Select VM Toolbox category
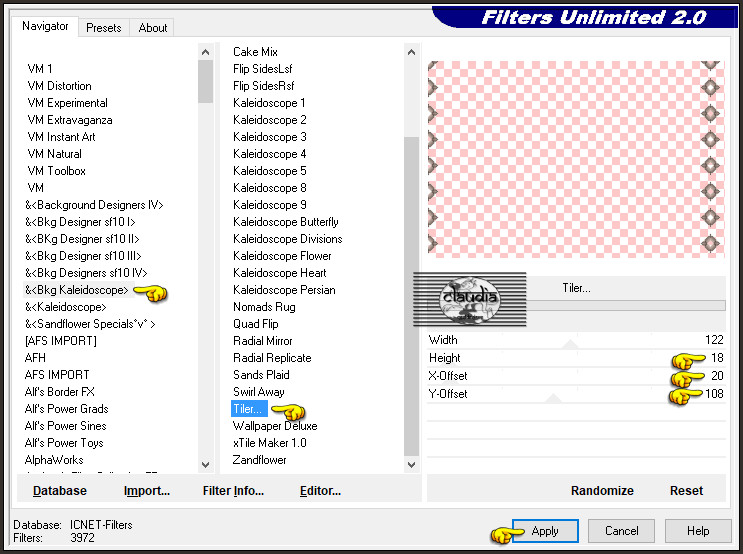The width and height of the screenshot is (743, 554). [x=56, y=171]
